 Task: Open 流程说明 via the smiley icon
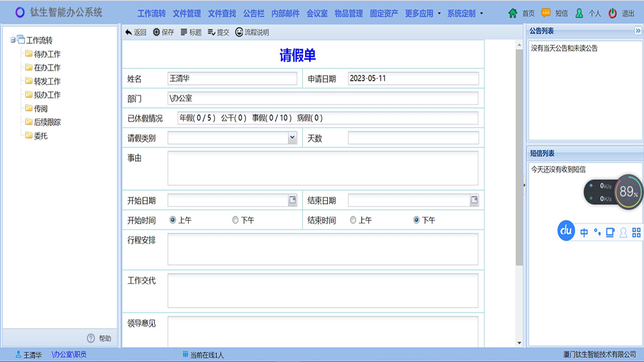point(239,32)
